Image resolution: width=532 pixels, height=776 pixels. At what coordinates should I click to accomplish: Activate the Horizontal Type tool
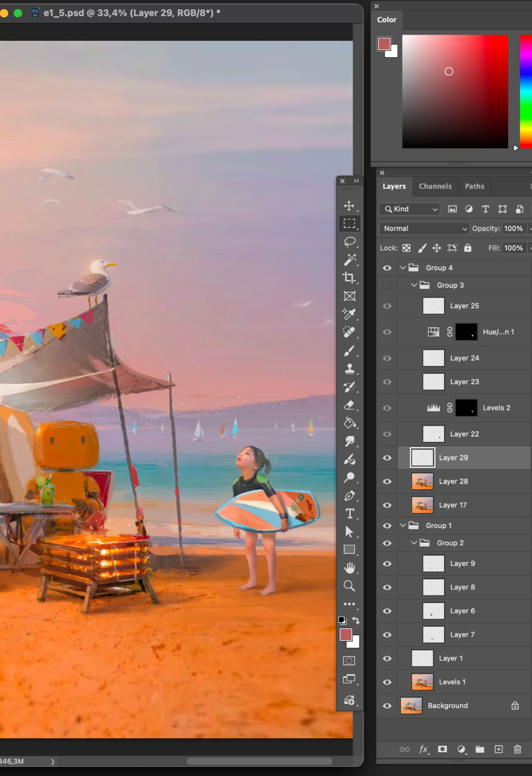tap(349, 514)
